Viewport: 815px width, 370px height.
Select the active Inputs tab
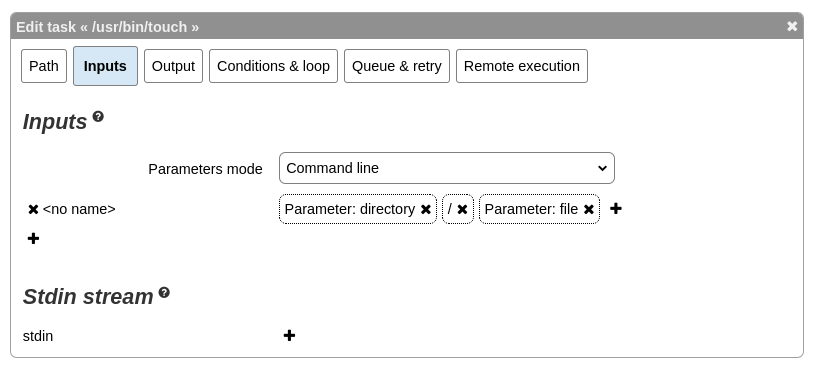[x=106, y=66]
